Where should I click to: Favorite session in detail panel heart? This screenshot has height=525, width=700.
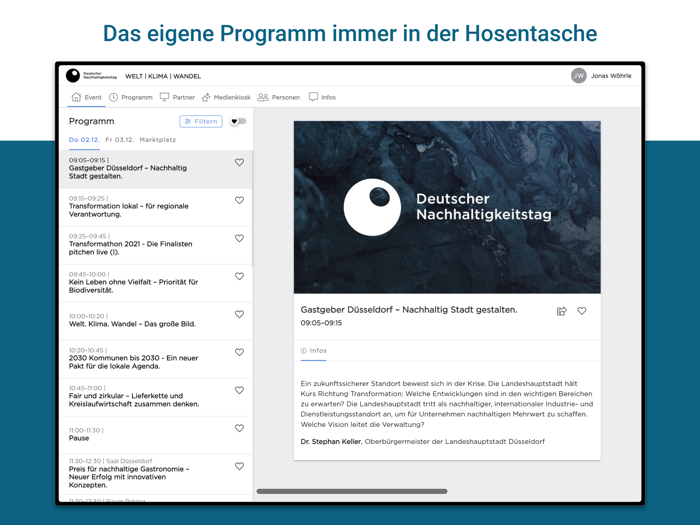582,311
